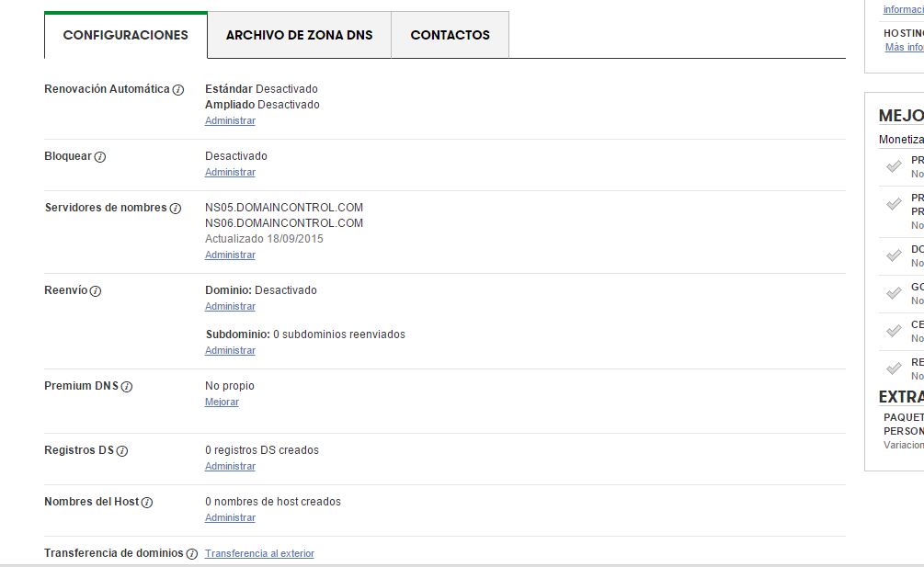Screen dimensions: 924x567
Task: Switch to the Archivo de Zona DNS tab
Action: pyautogui.click(x=299, y=35)
